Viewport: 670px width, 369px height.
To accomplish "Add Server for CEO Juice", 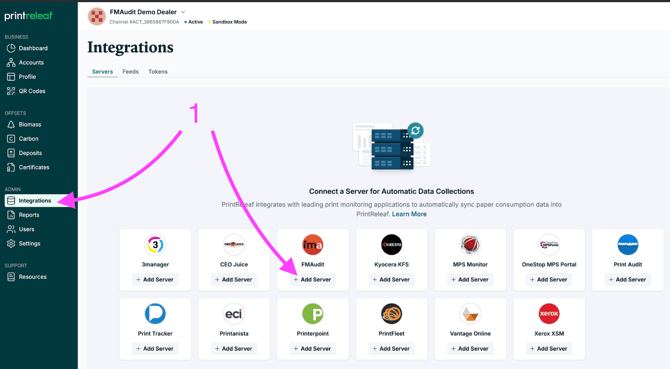I will point(234,280).
